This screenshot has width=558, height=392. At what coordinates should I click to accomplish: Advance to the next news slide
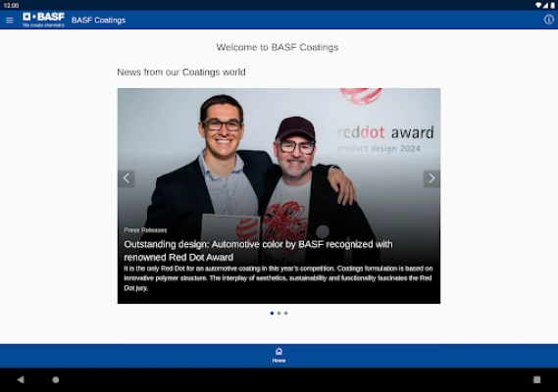click(x=431, y=178)
